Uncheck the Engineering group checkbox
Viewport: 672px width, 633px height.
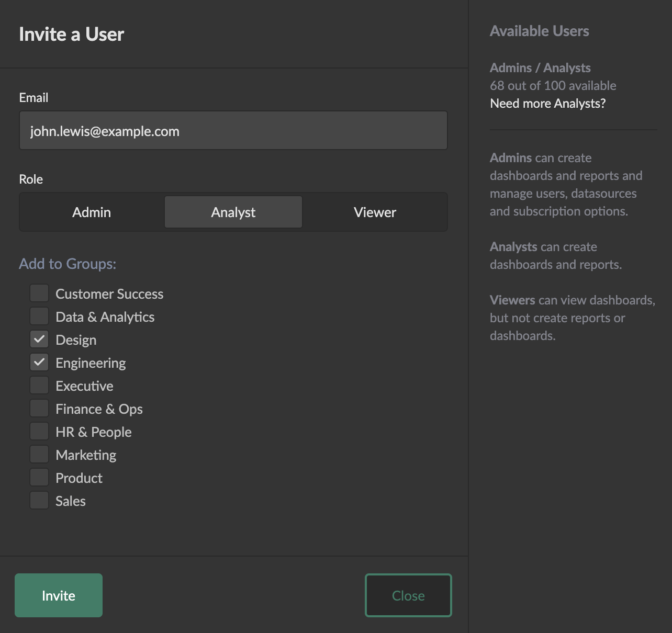tap(39, 363)
